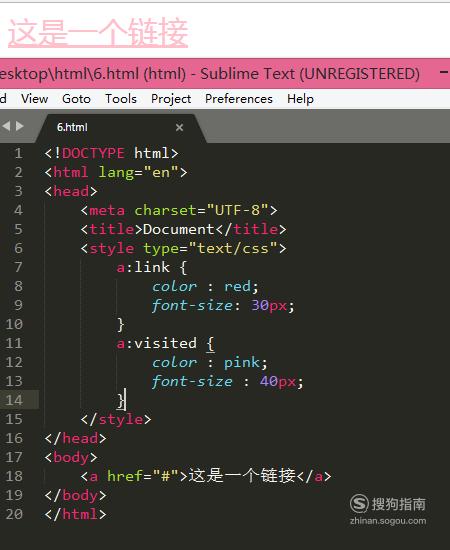The image size is (450, 550).
Task: Open the Preferences menu
Action: [239, 99]
